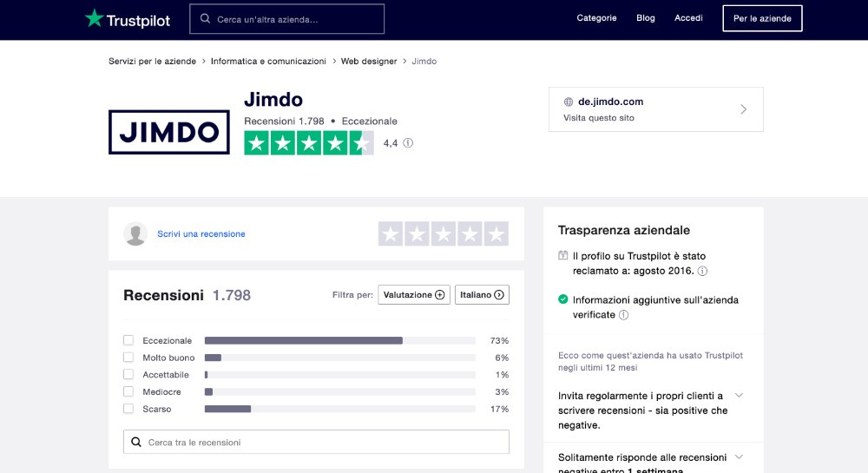Select the first empty star for your review

coord(391,234)
